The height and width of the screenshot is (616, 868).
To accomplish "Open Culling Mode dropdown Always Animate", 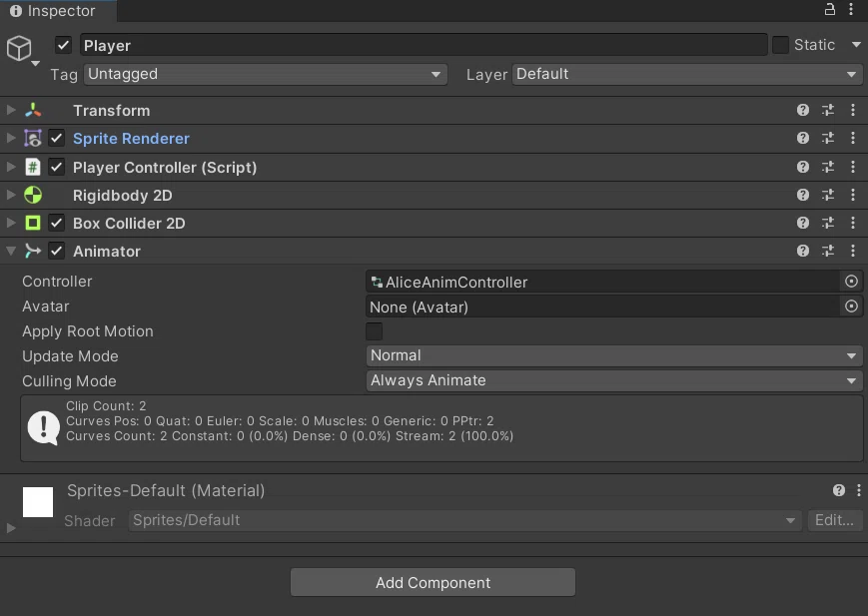I will point(614,380).
